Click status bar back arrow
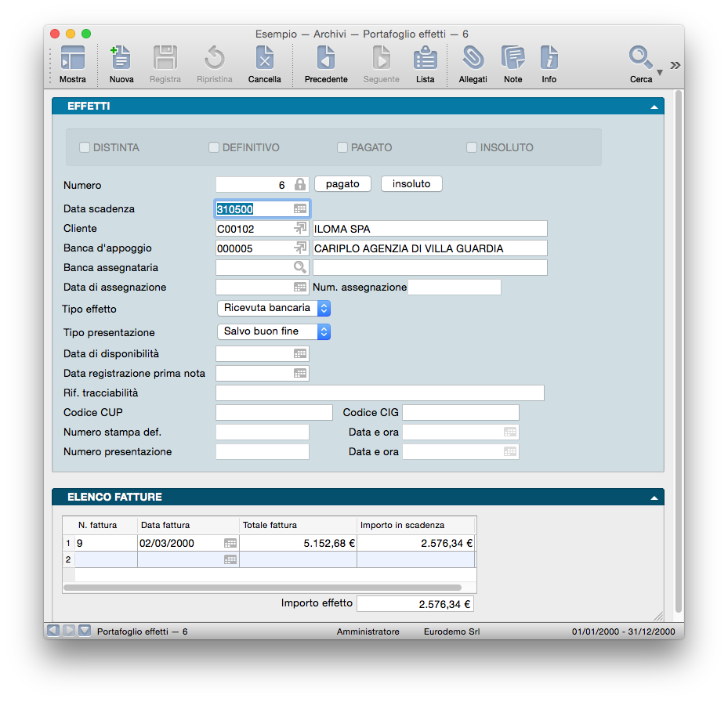This screenshot has height=702, width=728. coord(53,630)
